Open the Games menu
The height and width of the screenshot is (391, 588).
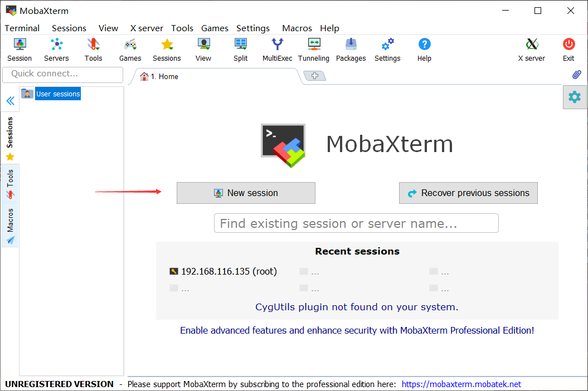(x=215, y=28)
